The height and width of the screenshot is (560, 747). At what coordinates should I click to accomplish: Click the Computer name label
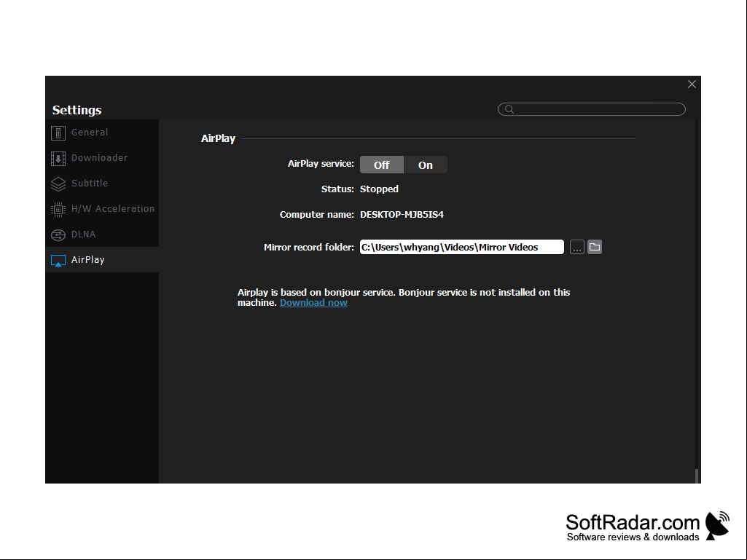point(317,214)
